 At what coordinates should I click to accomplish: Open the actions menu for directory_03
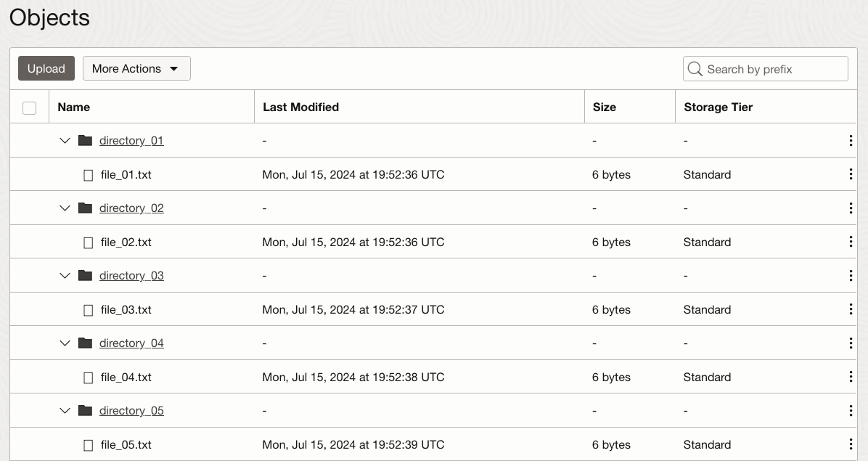tap(850, 275)
